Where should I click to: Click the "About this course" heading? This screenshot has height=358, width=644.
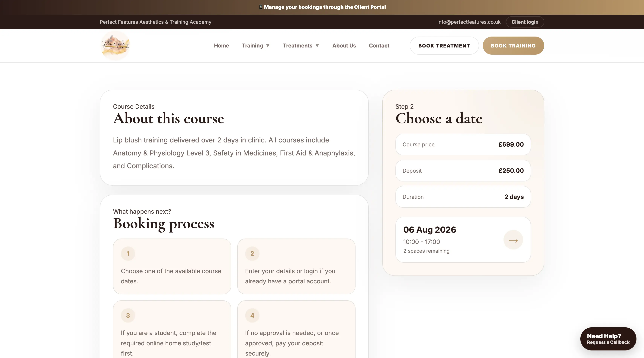point(169,118)
